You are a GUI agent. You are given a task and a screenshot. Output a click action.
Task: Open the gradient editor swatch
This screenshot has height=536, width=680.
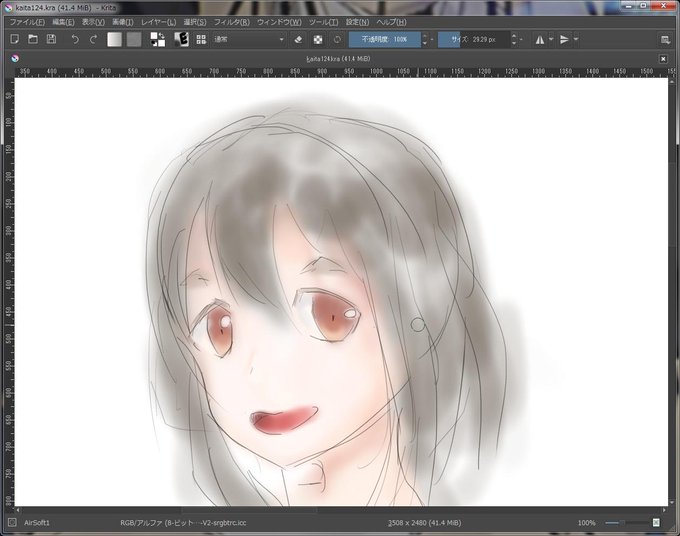pyautogui.click(x=114, y=39)
